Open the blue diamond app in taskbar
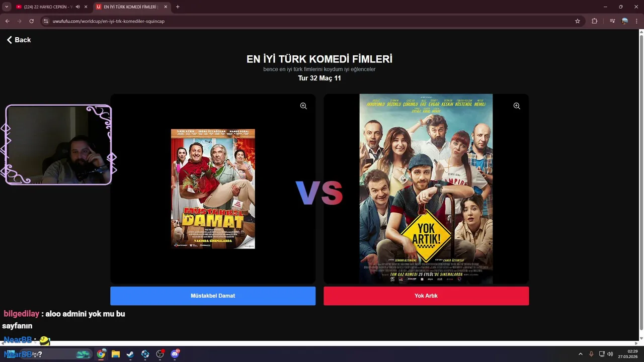Viewport: 644px width, 362px height. point(145,354)
